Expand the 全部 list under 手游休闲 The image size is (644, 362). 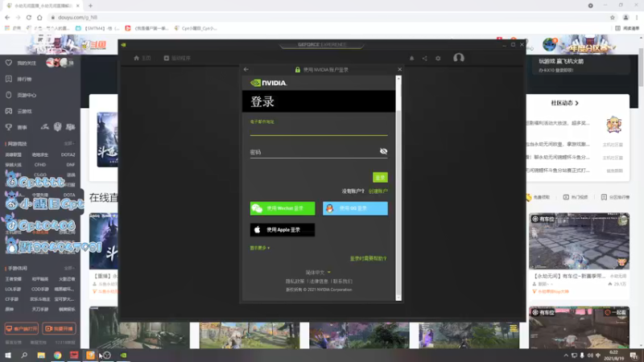69,268
